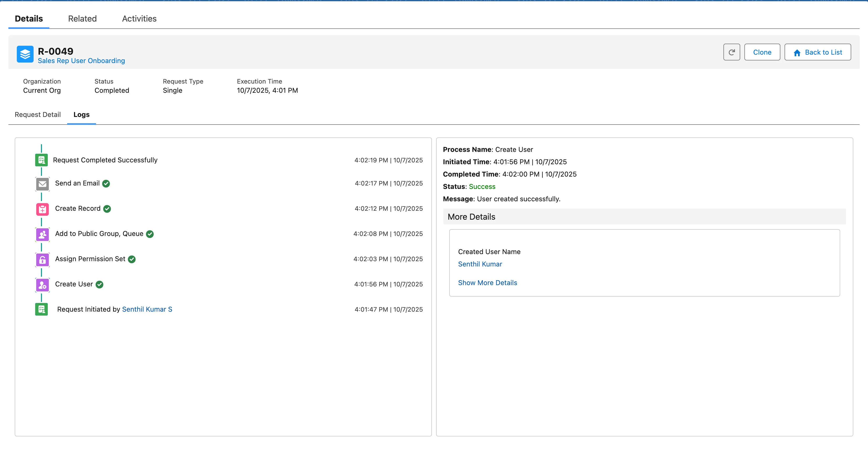Expand Show More Details link
Image resolution: width=868 pixels, height=453 pixels.
[487, 283]
